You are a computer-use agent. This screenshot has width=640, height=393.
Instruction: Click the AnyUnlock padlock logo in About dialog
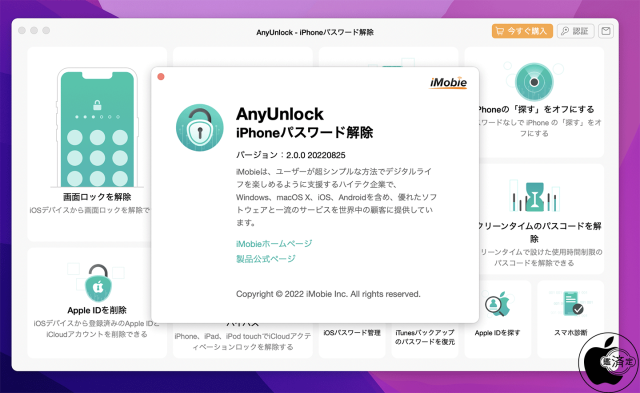[x=200, y=127]
